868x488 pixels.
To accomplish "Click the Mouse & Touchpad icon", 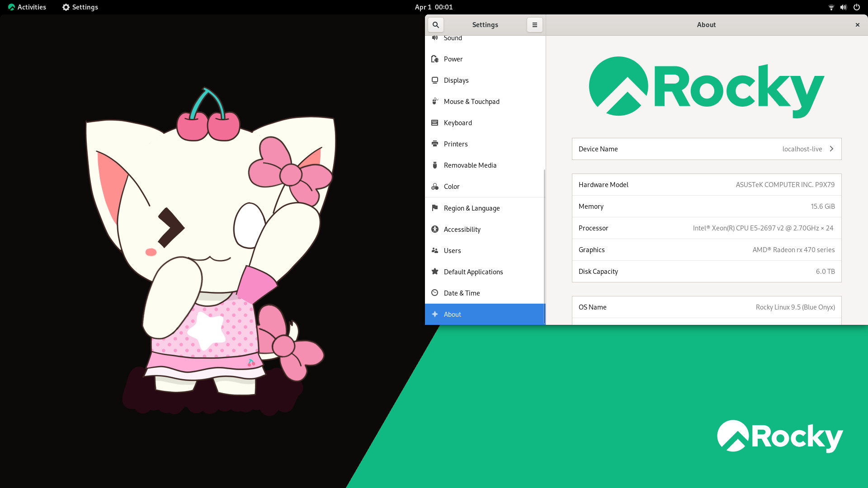I will [x=435, y=102].
